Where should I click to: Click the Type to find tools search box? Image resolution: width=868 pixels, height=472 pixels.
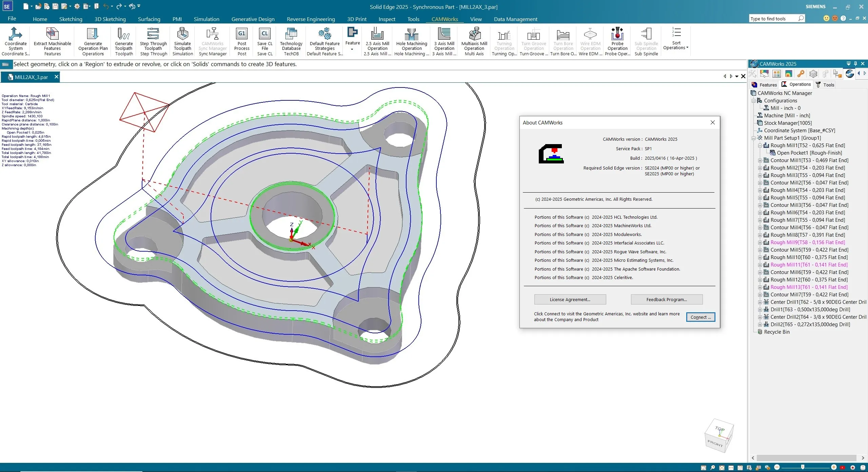776,19
